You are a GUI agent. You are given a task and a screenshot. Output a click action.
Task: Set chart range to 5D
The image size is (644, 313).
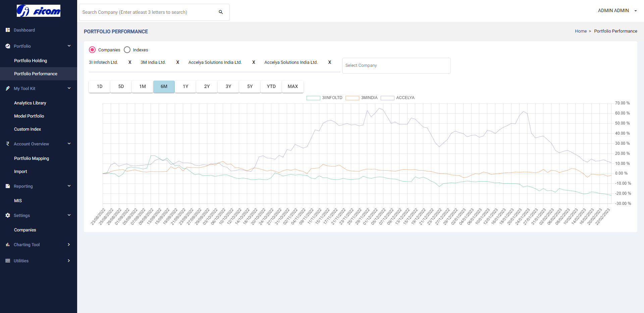(121, 87)
